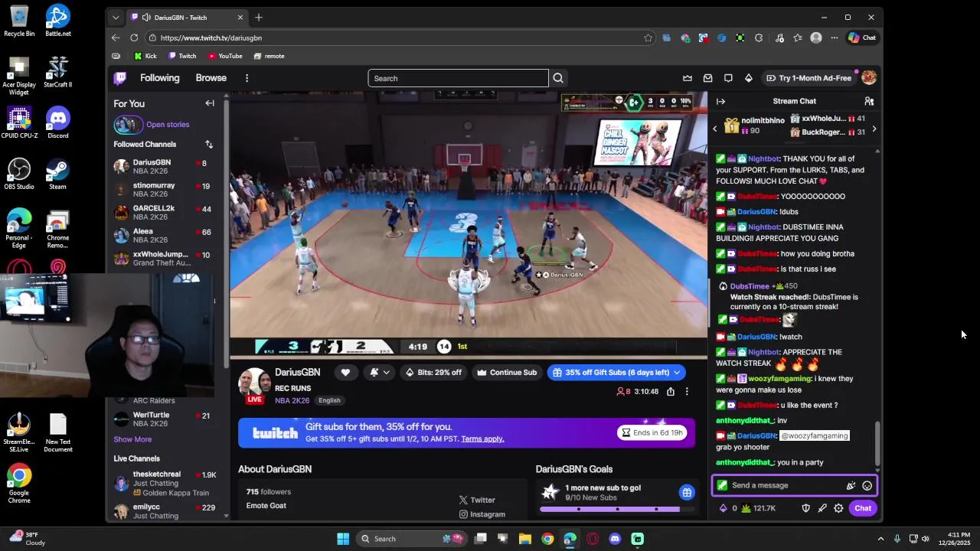Open remote bookmark in favorites bar
This screenshot has height=551, width=980.
point(269,56)
